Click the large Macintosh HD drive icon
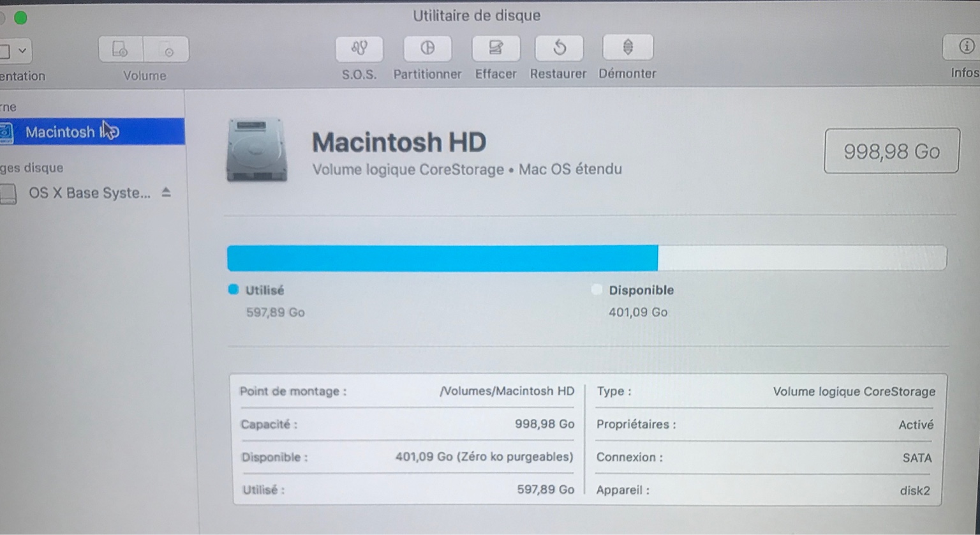 [x=256, y=149]
